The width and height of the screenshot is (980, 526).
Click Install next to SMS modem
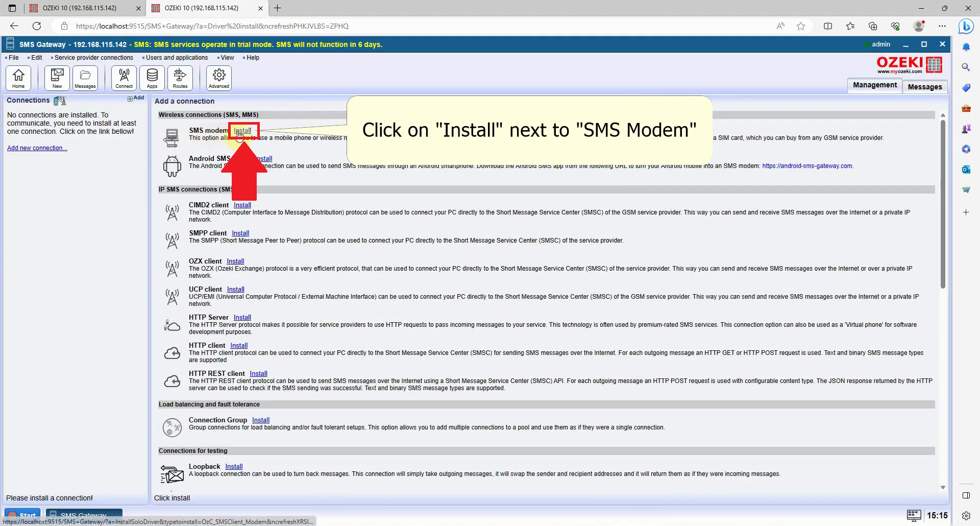click(x=242, y=131)
